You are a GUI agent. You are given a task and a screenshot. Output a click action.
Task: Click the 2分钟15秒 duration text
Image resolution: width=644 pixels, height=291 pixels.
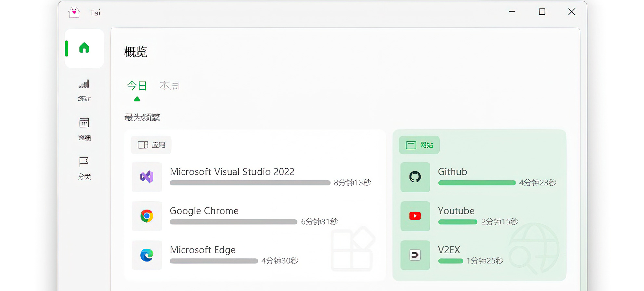(x=500, y=222)
